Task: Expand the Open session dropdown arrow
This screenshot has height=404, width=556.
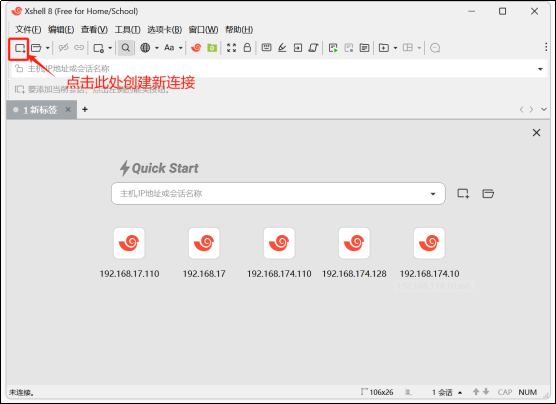Action: [x=48, y=48]
